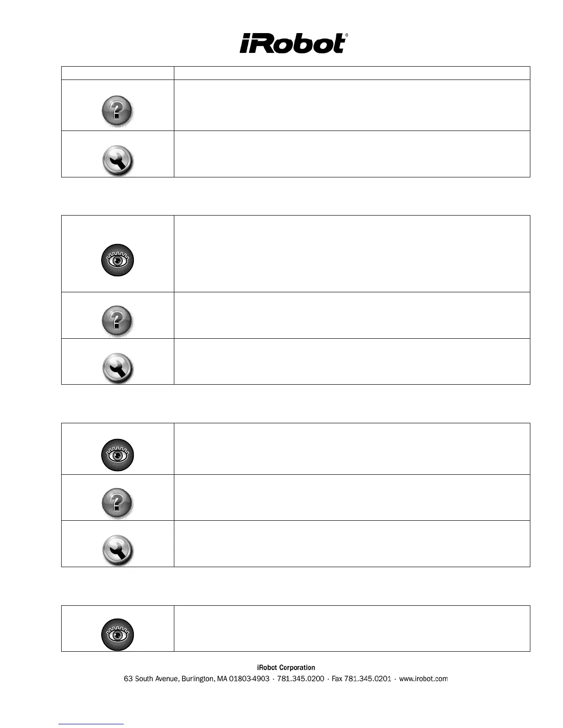563x728 pixels.
Task: Select the eye icon in the third table
Action: [117, 455]
